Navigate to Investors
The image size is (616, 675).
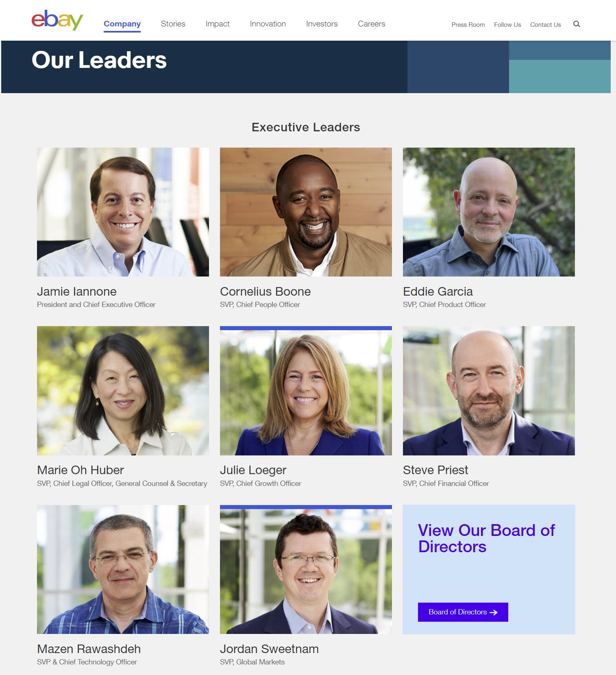coord(322,24)
